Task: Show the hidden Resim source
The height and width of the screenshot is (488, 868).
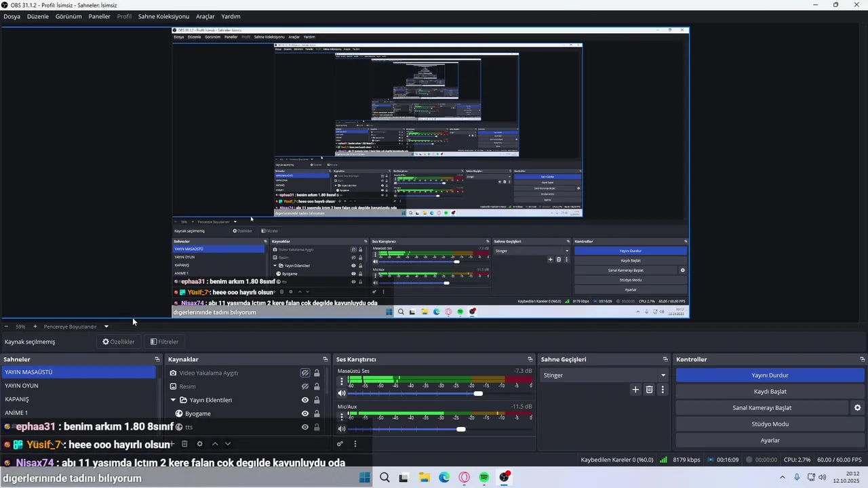Action: (x=305, y=386)
